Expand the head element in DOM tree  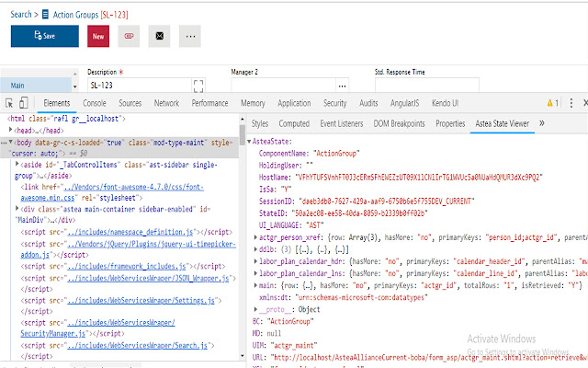(x=11, y=130)
